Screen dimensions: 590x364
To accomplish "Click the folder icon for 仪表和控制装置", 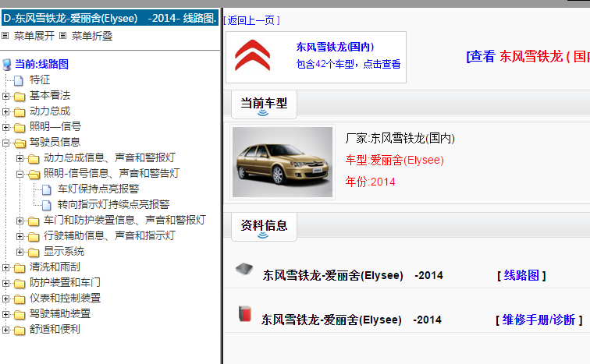I will click(20, 299).
